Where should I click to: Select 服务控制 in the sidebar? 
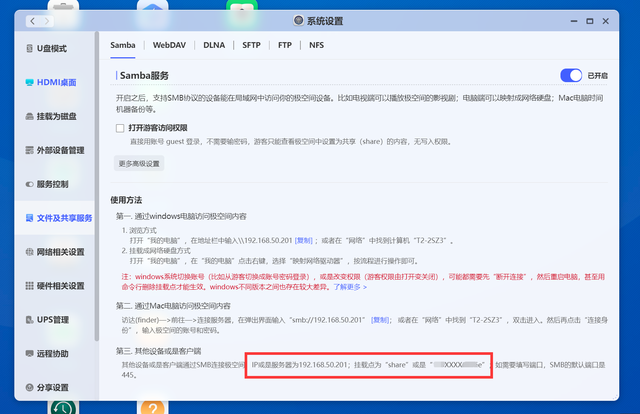click(55, 184)
